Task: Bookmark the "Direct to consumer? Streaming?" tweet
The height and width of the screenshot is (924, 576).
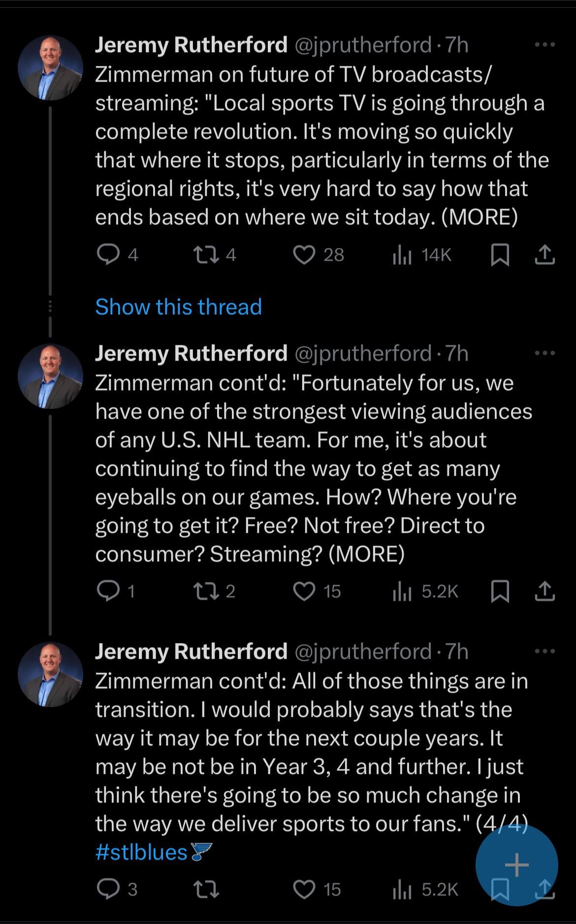Action: click(x=500, y=592)
